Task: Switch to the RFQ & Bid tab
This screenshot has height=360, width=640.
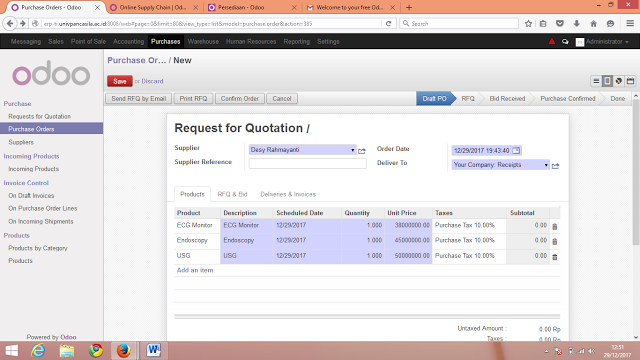Action: tap(232, 194)
